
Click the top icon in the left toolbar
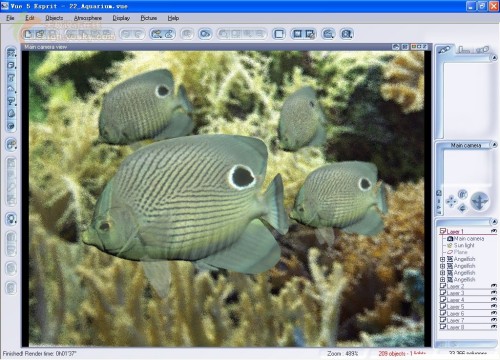pos(11,53)
